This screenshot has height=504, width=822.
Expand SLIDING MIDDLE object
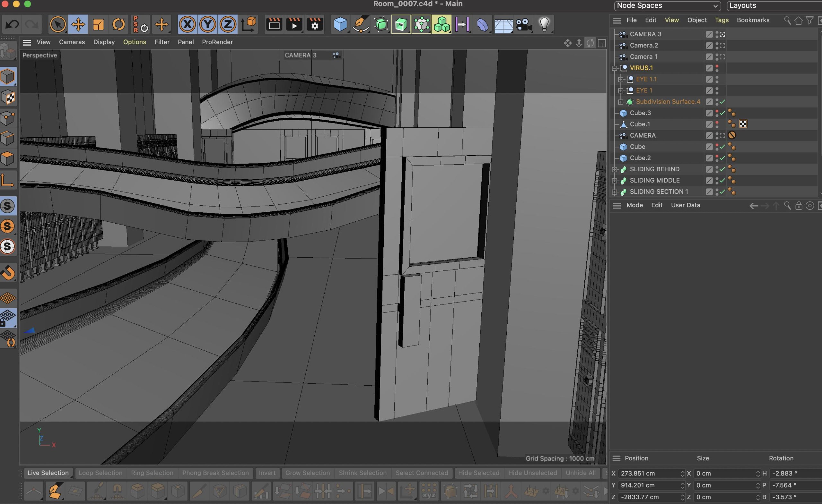point(615,181)
